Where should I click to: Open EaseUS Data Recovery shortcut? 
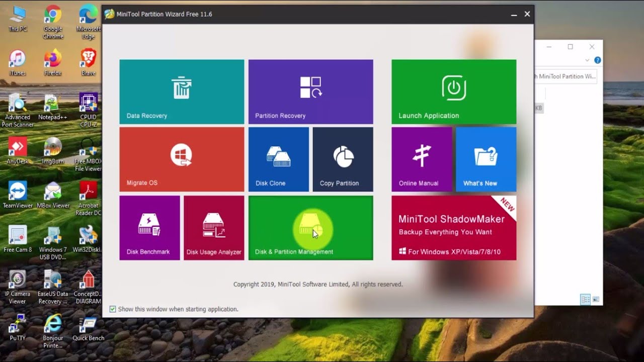pos(53,287)
